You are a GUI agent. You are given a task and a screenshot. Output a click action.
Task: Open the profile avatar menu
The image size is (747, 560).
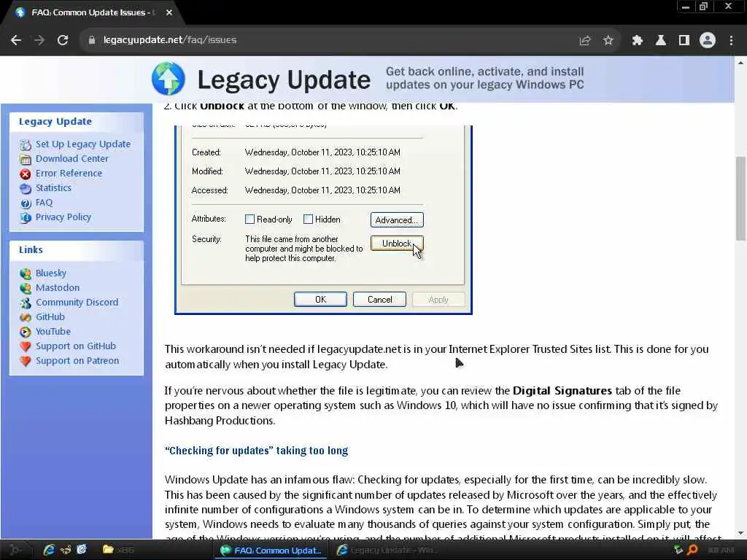tap(708, 41)
